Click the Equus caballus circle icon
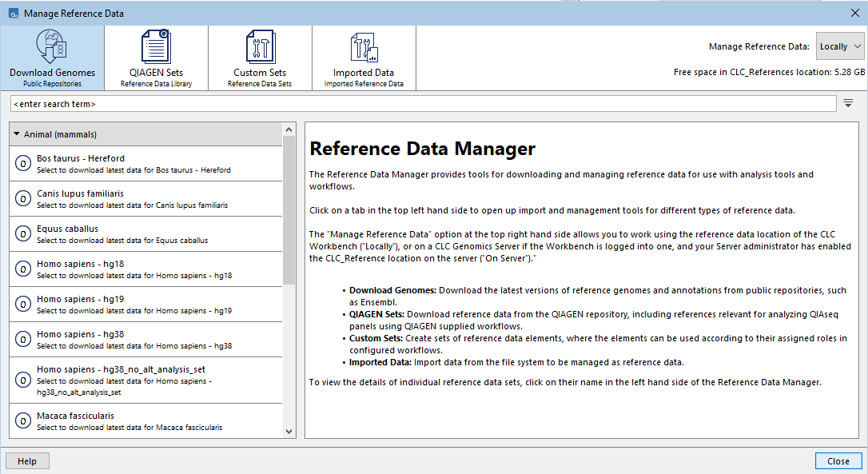Image resolution: width=868 pixels, height=474 pixels. pos(22,233)
